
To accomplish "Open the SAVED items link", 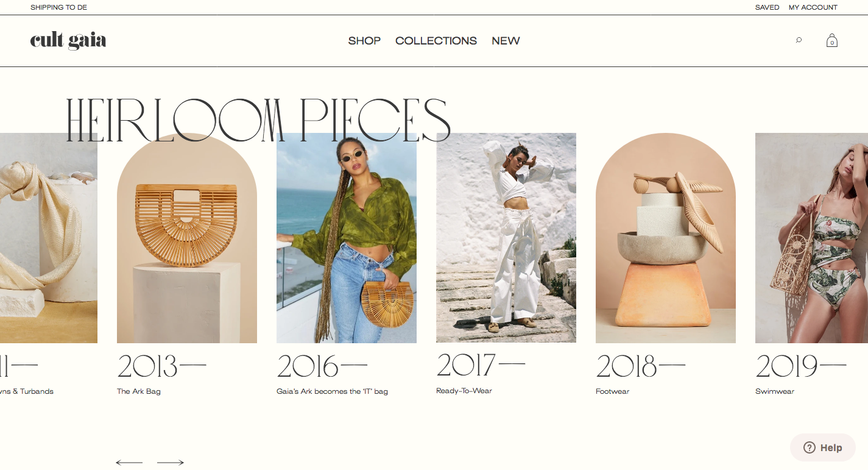I will [767, 7].
